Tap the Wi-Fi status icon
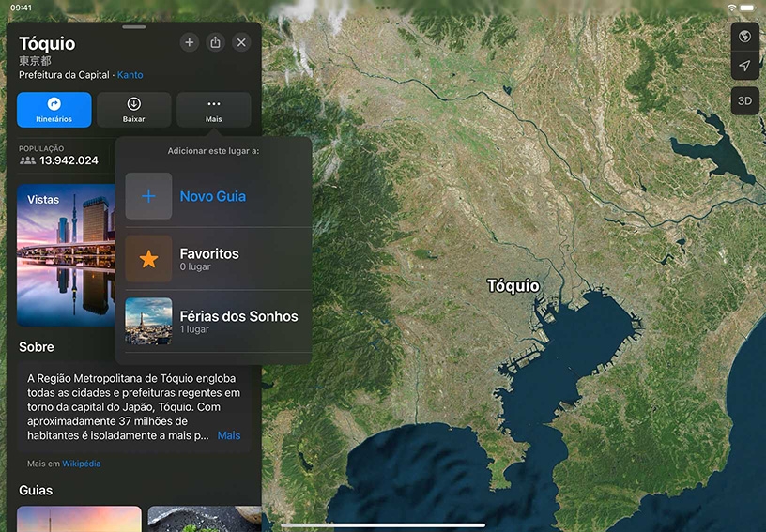 point(731,8)
